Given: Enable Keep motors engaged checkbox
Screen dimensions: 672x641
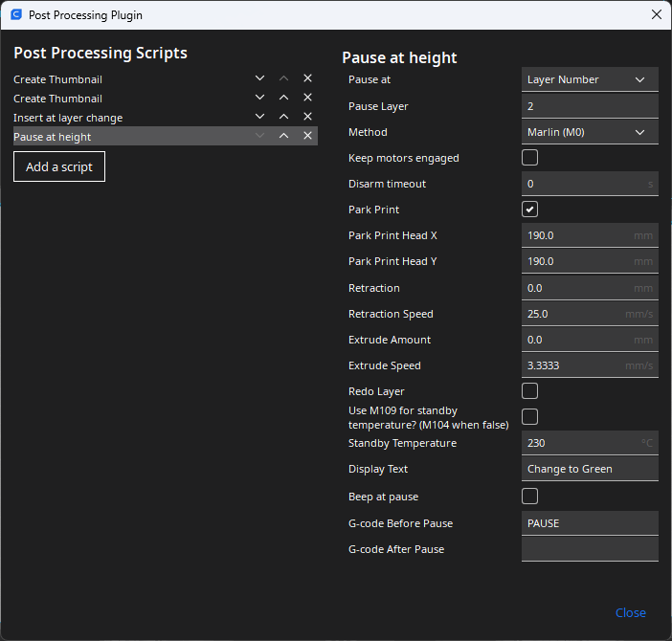Looking at the screenshot, I should (x=529, y=158).
